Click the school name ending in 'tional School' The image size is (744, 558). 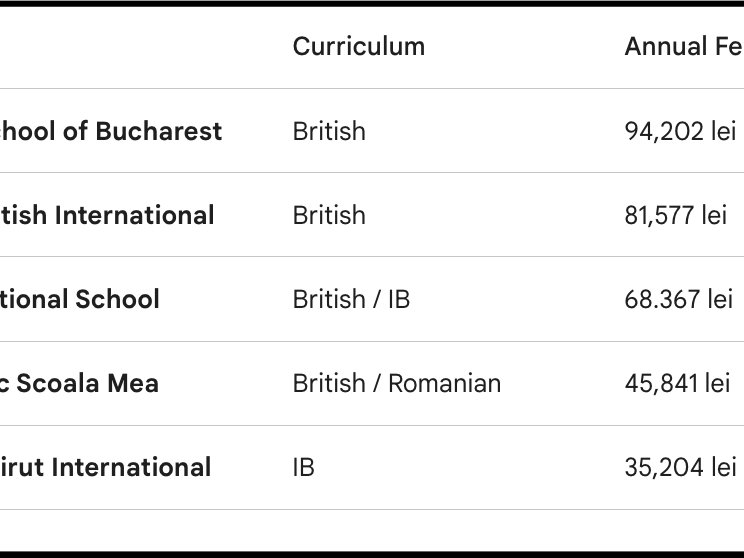[x=80, y=299]
